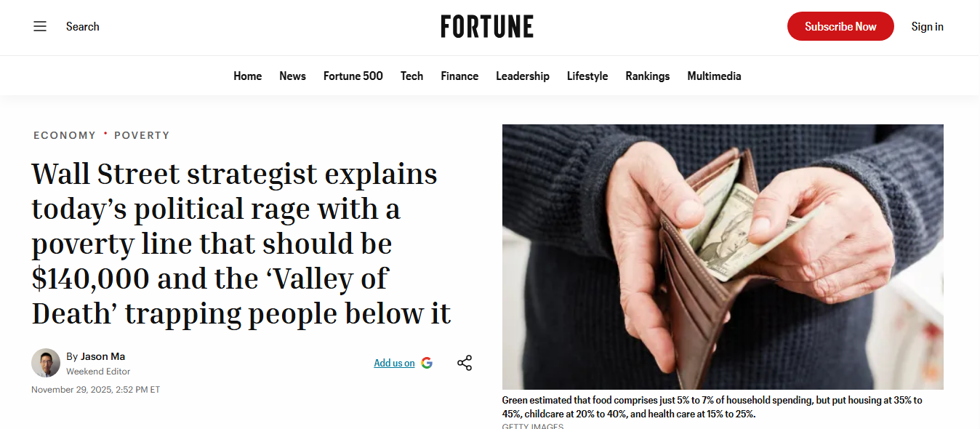Click the Fortune logo
This screenshot has width=980, height=429.
pyautogui.click(x=487, y=27)
